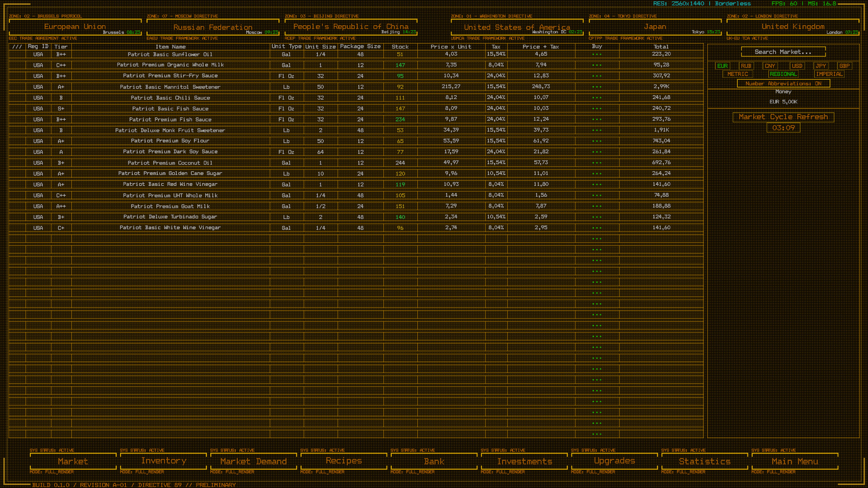Sort table by Unit Type column

pyautogui.click(x=286, y=47)
